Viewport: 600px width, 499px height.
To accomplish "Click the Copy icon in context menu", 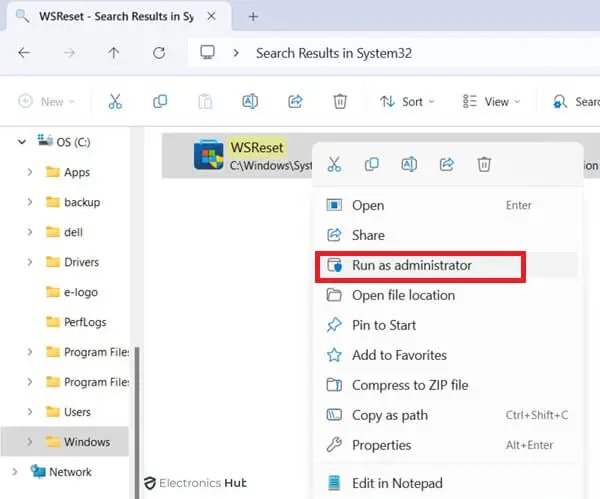I will point(372,165).
